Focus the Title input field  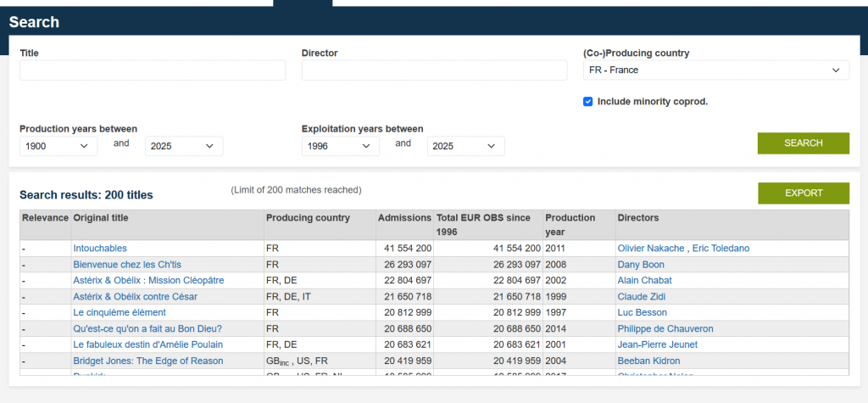(x=153, y=70)
